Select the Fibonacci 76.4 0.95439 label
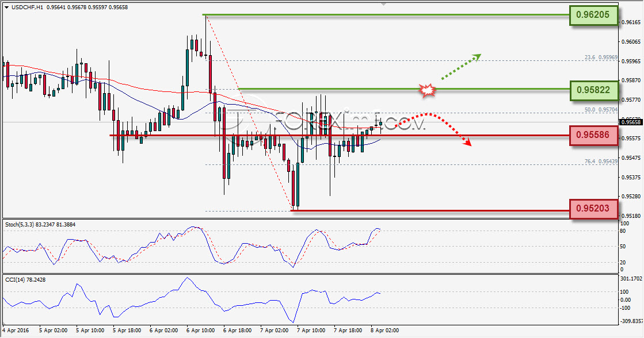 click(601, 162)
